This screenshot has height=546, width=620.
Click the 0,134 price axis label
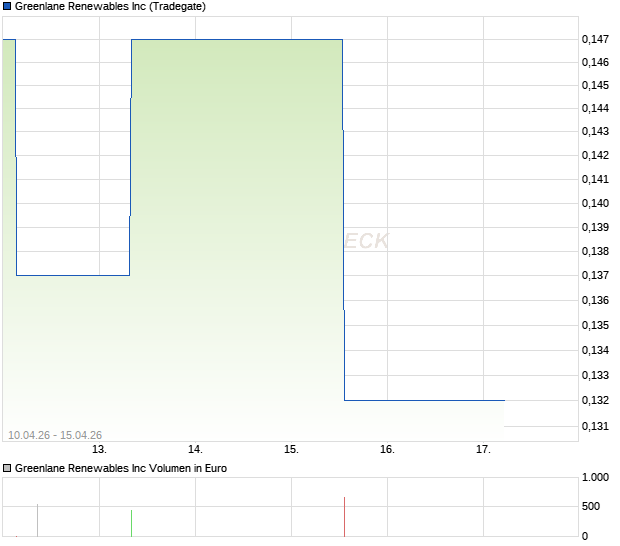pyautogui.click(x=595, y=350)
